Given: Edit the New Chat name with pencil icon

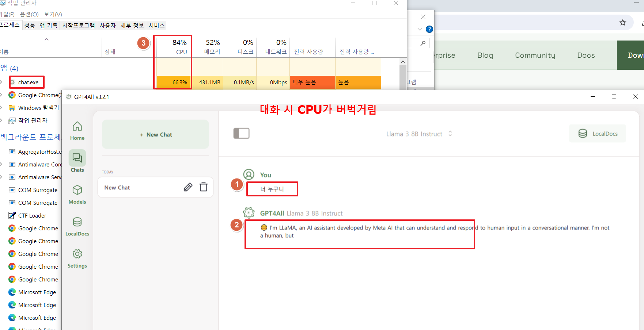Looking at the screenshot, I should 188,187.
